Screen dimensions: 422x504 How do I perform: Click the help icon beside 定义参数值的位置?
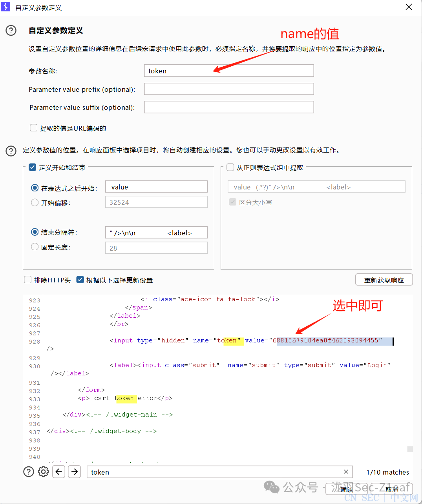pos(11,151)
